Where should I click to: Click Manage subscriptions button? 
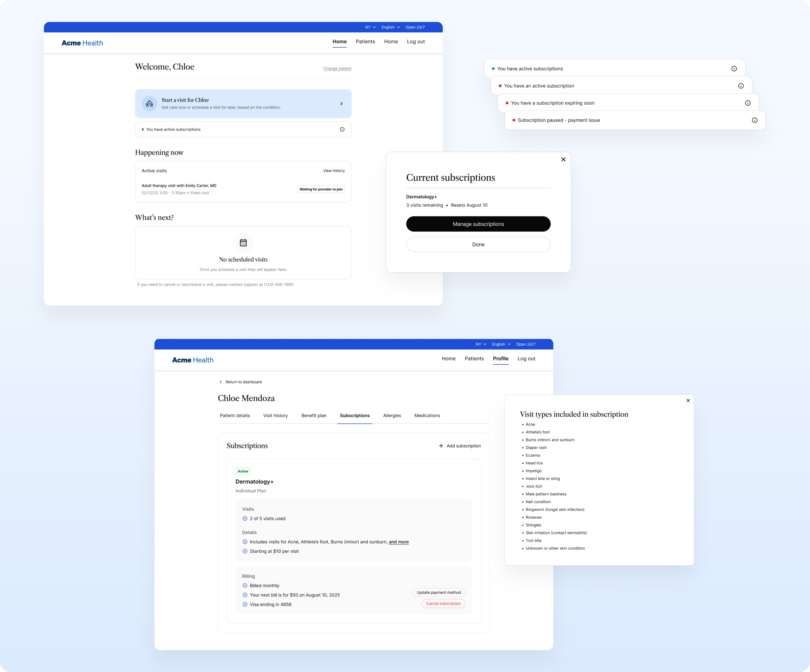(x=478, y=224)
